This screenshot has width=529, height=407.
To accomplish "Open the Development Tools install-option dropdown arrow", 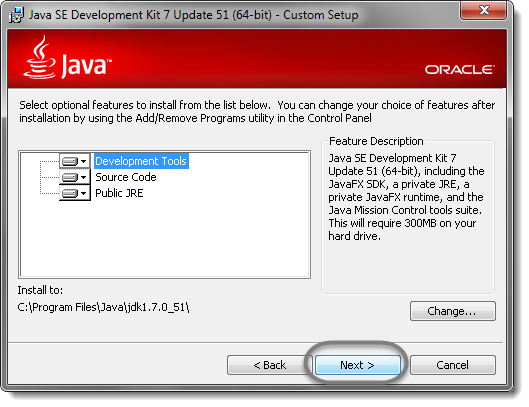I will tap(84, 161).
